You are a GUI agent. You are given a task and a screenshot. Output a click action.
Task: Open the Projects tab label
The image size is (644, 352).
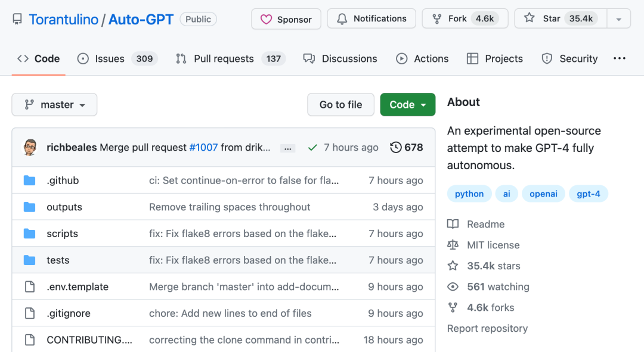click(504, 58)
